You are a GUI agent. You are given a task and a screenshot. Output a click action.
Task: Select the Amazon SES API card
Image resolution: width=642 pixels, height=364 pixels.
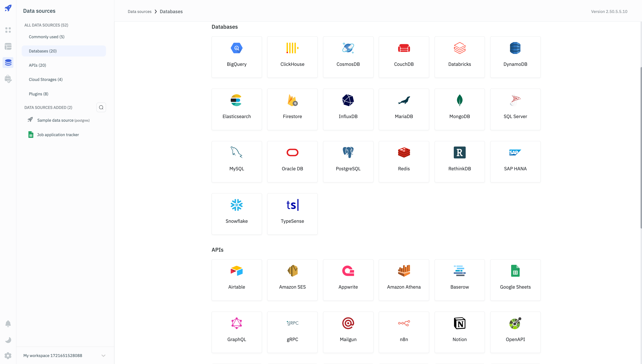point(292,280)
